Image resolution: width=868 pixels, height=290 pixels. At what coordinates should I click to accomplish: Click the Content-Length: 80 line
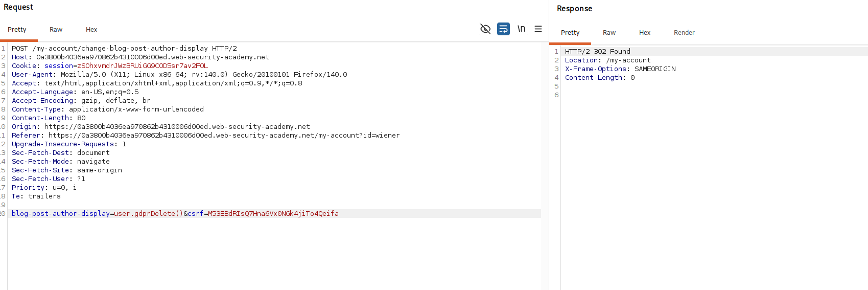pos(49,118)
